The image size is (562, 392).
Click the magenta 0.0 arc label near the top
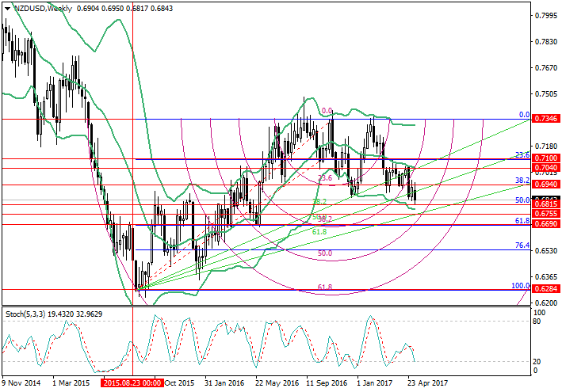(x=327, y=111)
